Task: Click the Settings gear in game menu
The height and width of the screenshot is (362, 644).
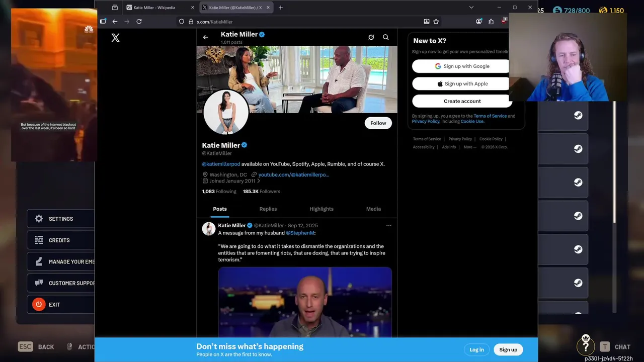Action: pyautogui.click(x=39, y=219)
